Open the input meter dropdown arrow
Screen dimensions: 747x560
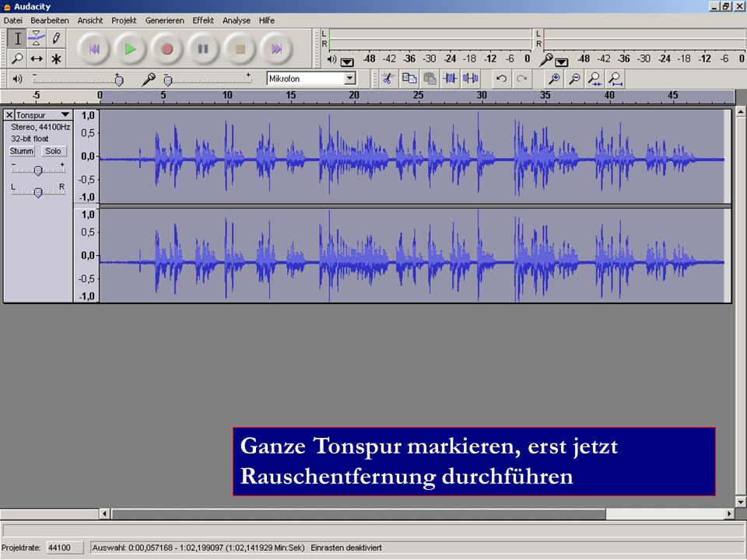(x=562, y=62)
